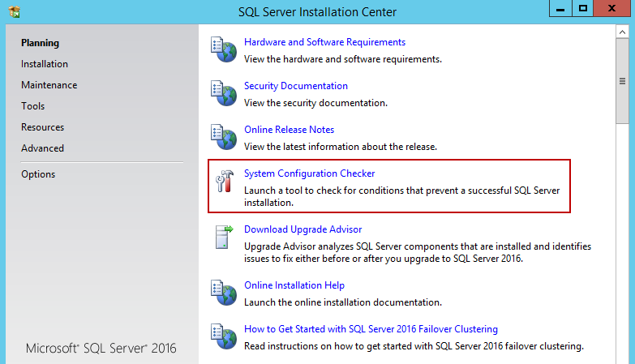Open the Online Installation Help link
Viewport: 635px width, 364px height.
click(x=294, y=285)
